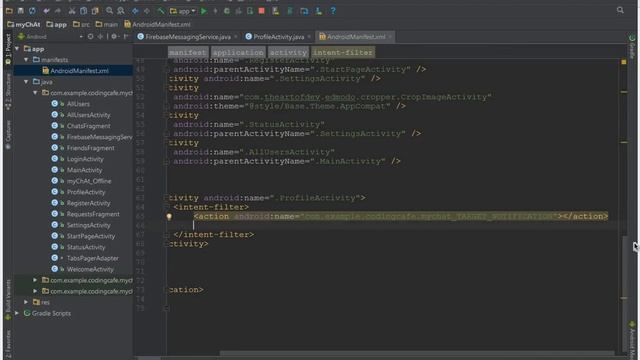This screenshot has height=360, width=640.
Task: Select SettingsActivity class in tree
Action: tap(88, 225)
